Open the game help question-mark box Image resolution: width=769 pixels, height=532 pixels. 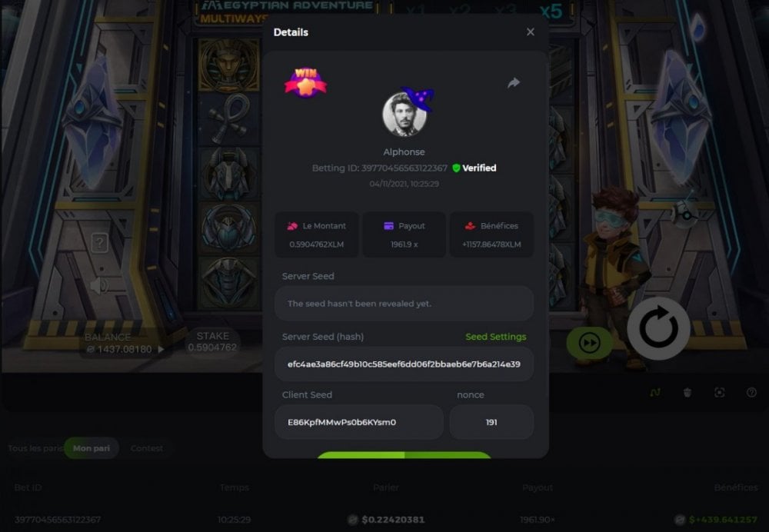click(x=99, y=242)
